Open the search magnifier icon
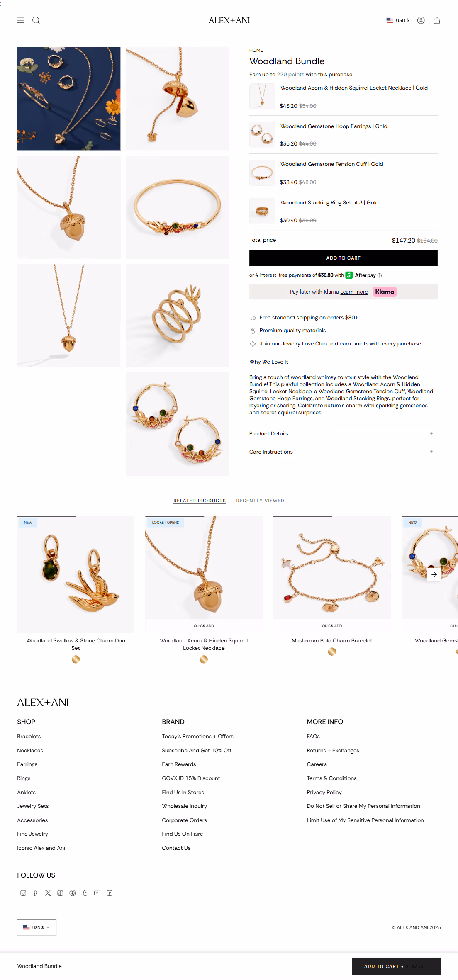 point(36,20)
